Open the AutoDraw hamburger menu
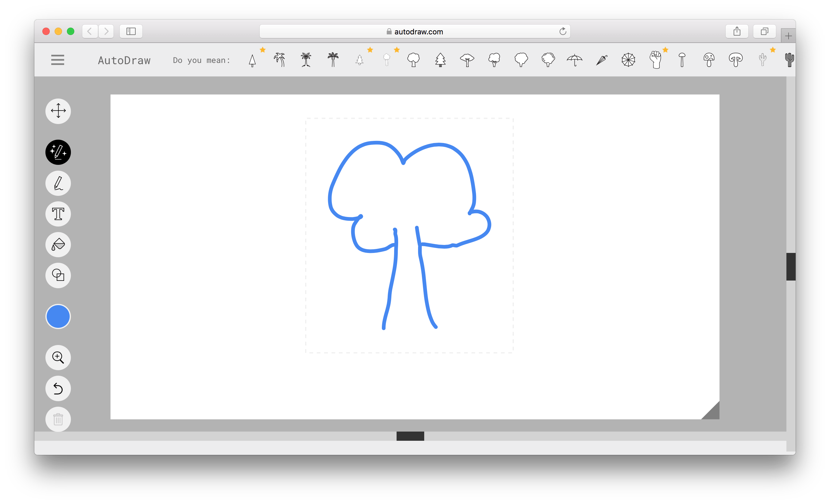 [x=58, y=60]
